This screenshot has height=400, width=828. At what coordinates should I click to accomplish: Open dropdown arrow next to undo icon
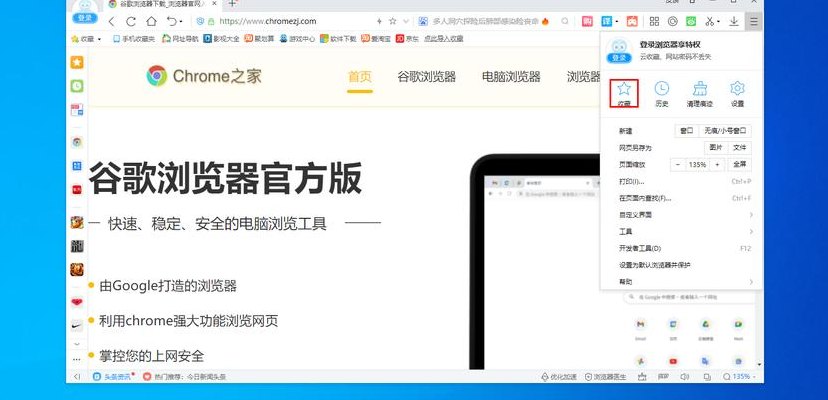pos(181,22)
